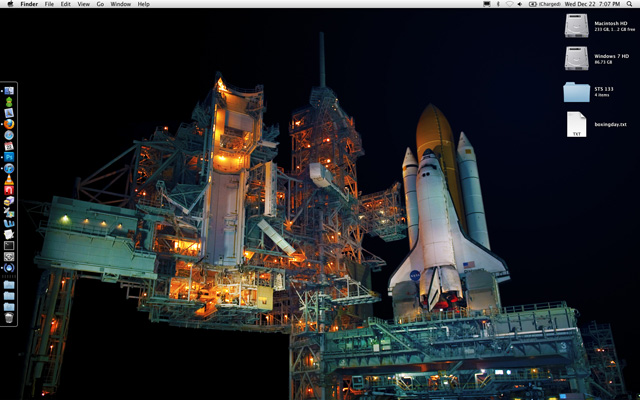Launch VLC cone icon in the Dock

pos(9,179)
